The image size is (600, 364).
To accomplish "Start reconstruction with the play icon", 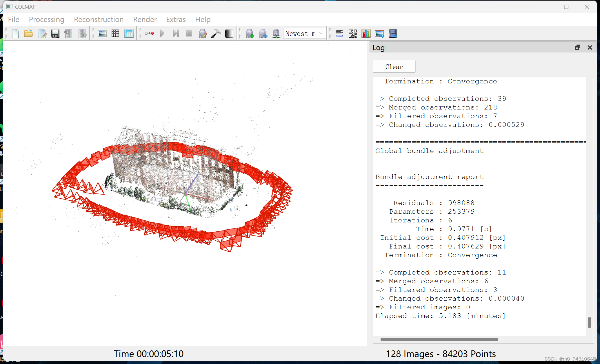I will (162, 34).
